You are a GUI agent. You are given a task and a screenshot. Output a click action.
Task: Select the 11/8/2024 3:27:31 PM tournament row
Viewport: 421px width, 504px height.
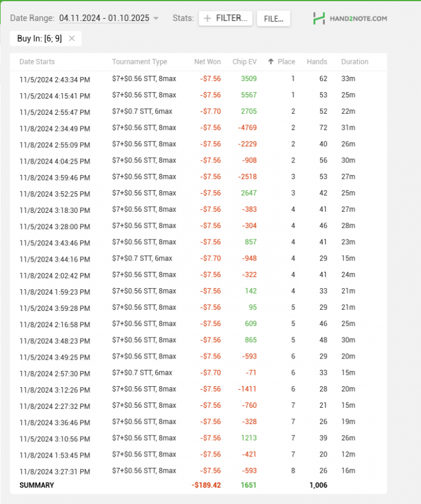[55, 471]
